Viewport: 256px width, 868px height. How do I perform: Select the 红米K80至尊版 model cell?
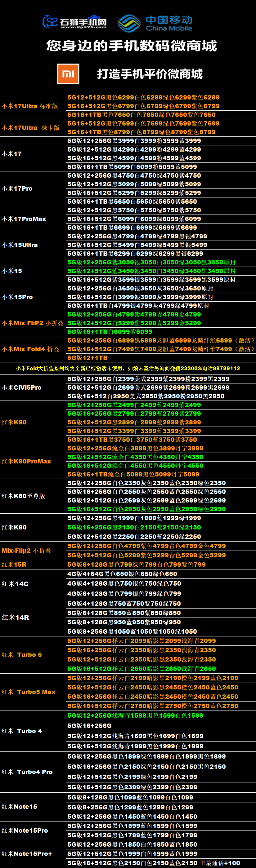23,496
